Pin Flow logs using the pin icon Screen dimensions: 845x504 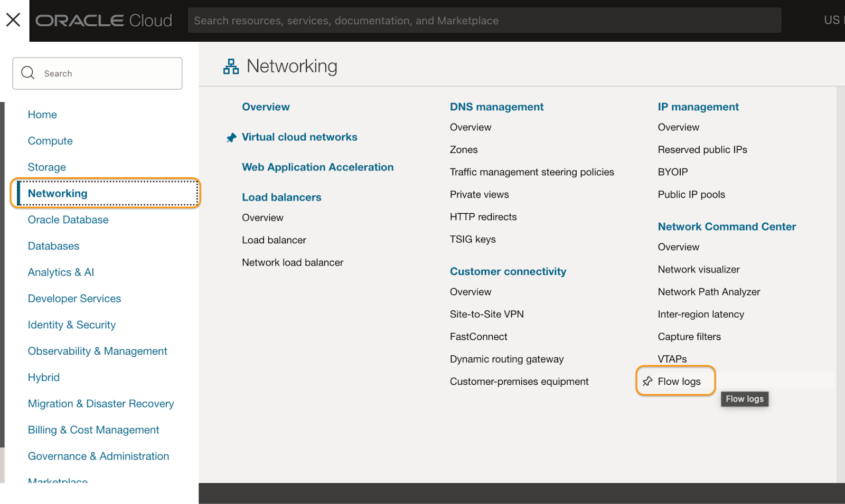click(x=647, y=381)
